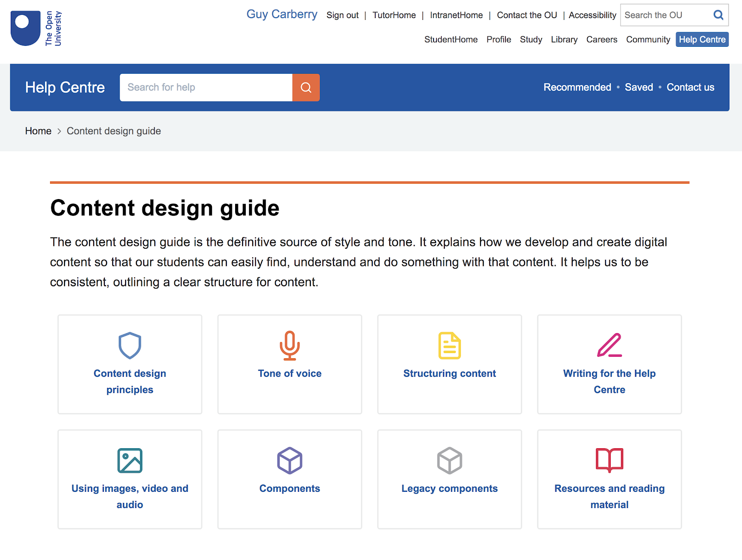Image resolution: width=742 pixels, height=560 pixels.
Task: Open the Content design principles link
Action: click(130, 381)
